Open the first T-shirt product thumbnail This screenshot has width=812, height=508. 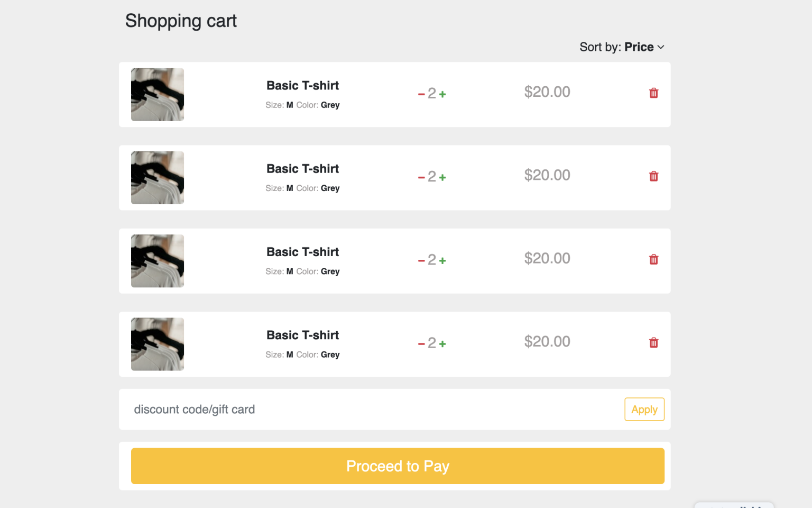(x=157, y=95)
